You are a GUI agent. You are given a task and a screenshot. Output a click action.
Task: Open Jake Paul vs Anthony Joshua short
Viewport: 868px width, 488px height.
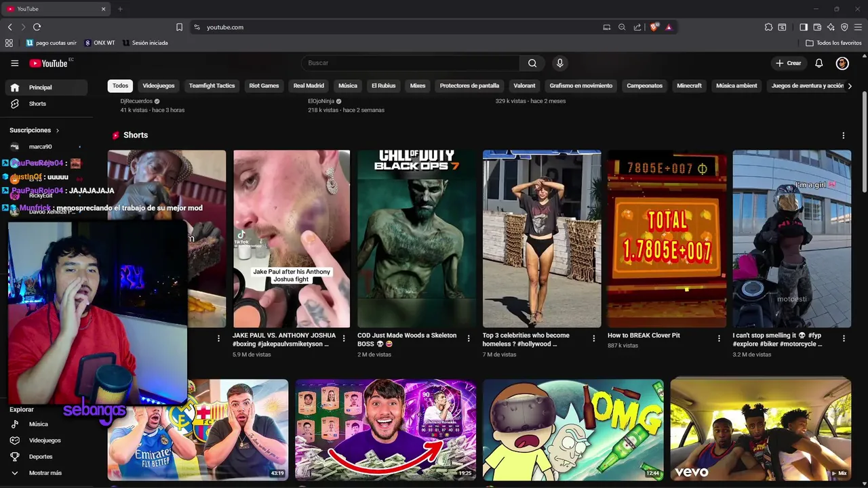tap(292, 239)
